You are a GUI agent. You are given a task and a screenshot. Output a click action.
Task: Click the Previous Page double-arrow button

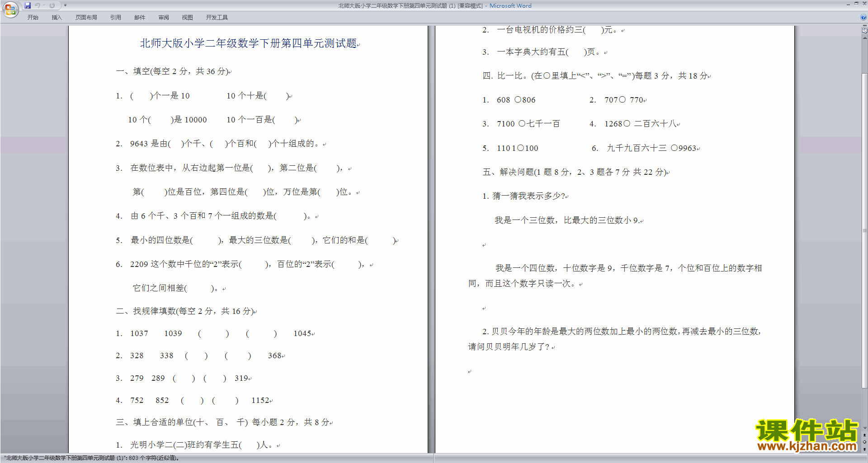(864, 435)
